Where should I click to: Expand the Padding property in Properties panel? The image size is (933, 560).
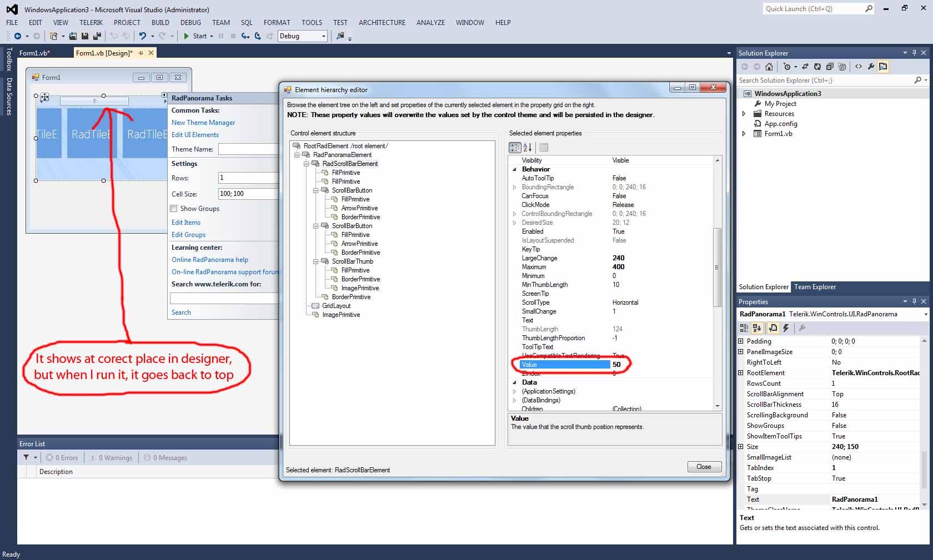741,341
